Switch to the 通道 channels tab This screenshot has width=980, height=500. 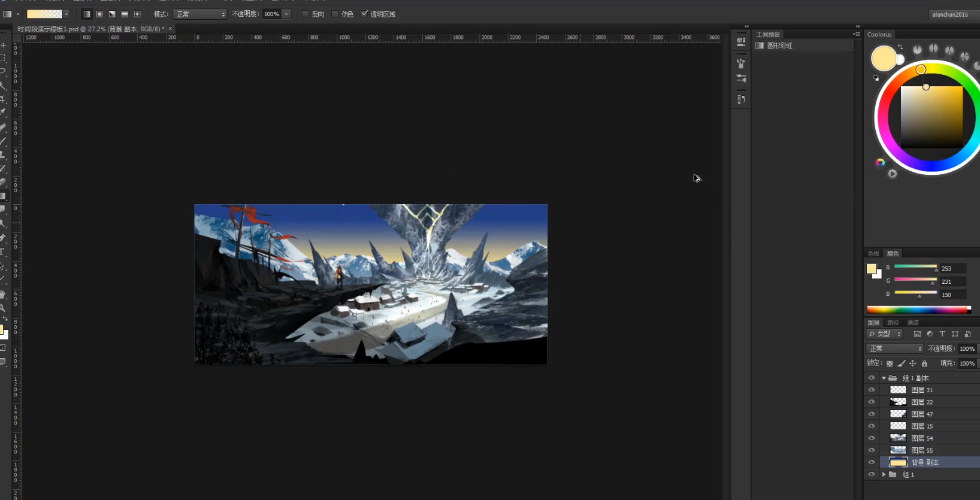click(913, 323)
